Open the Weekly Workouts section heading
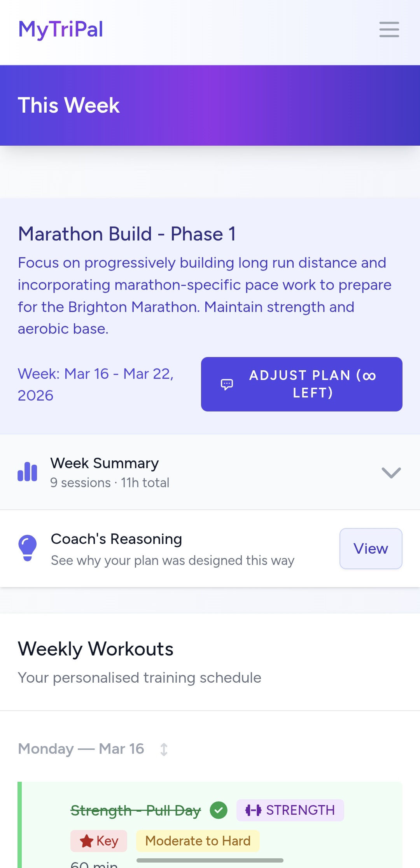This screenshot has height=868, width=420. point(95,648)
